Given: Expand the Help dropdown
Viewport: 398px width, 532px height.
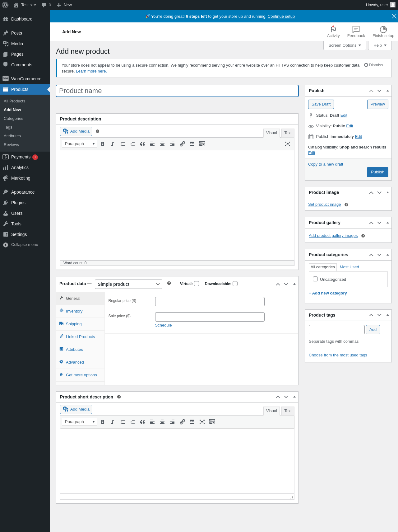Looking at the screenshot, I should click(380, 45).
